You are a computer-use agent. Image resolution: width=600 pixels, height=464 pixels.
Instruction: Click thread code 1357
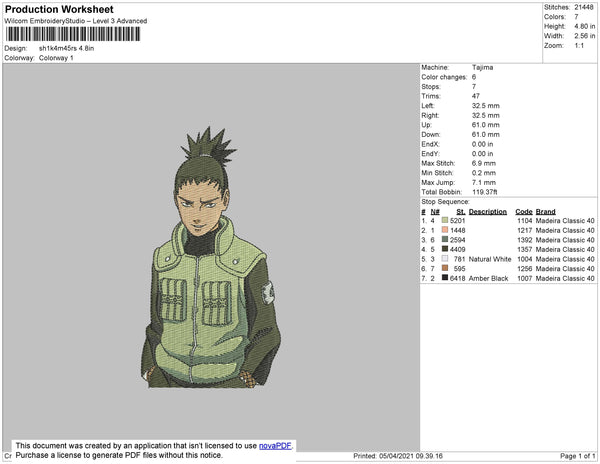[x=525, y=249]
